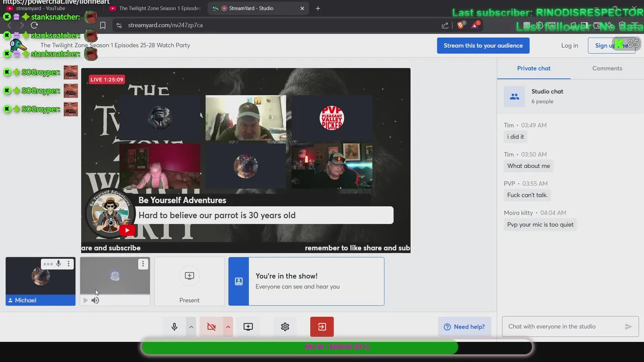Screen dimensions: 644x362
Task: Click the Studio chat people icon
Action: pyautogui.click(x=514, y=97)
